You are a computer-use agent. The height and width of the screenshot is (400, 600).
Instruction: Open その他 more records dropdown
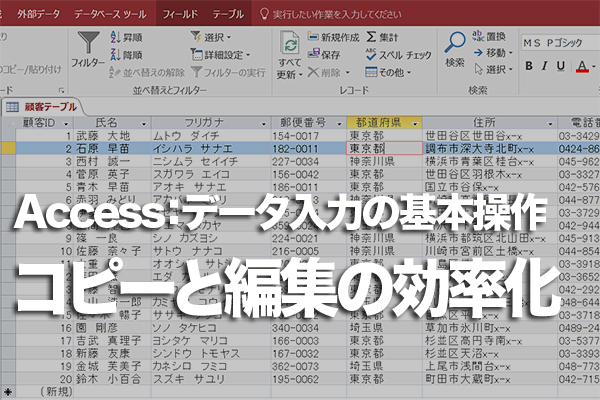point(388,72)
